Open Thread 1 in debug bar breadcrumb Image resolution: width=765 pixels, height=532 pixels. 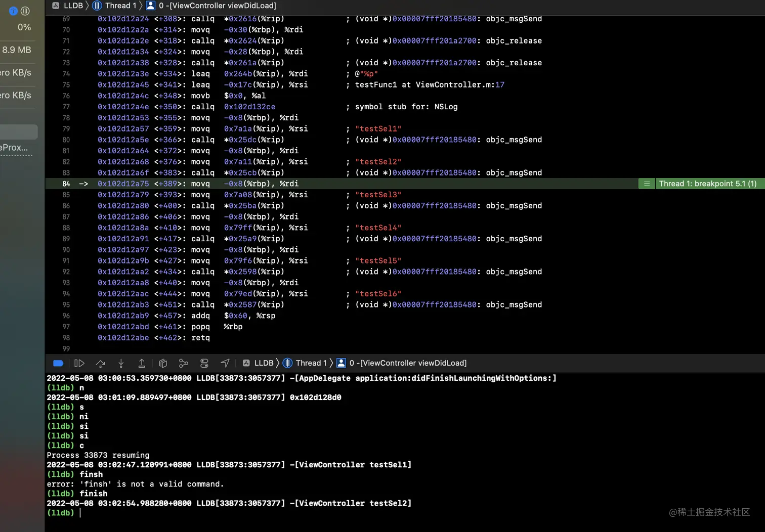[x=305, y=363]
